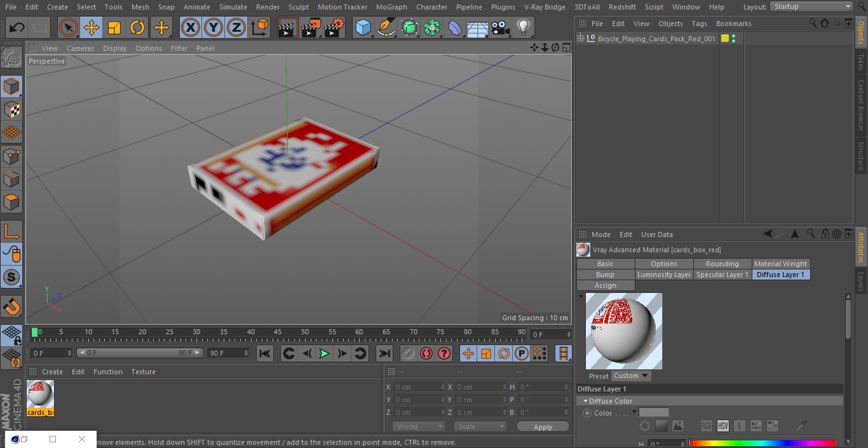Jump to the end of animation
868x448 pixels.
pyautogui.click(x=384, y=353)
